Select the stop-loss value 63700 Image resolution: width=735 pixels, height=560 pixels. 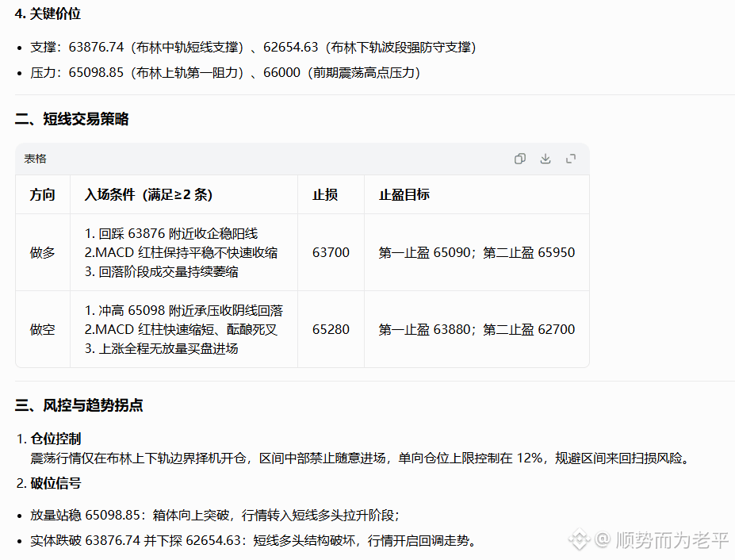[x=331, y=252]
